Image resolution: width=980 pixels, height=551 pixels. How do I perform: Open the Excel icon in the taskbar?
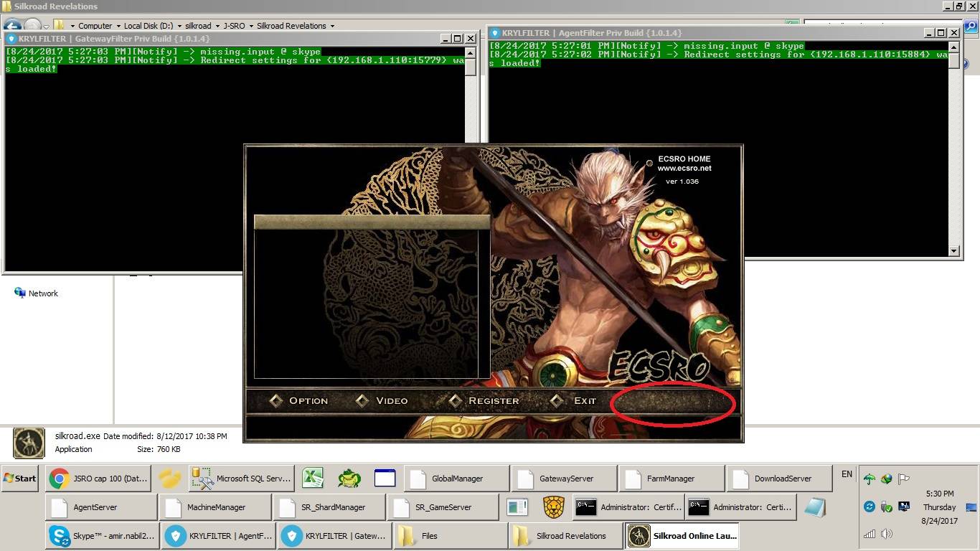click(312, 478)
